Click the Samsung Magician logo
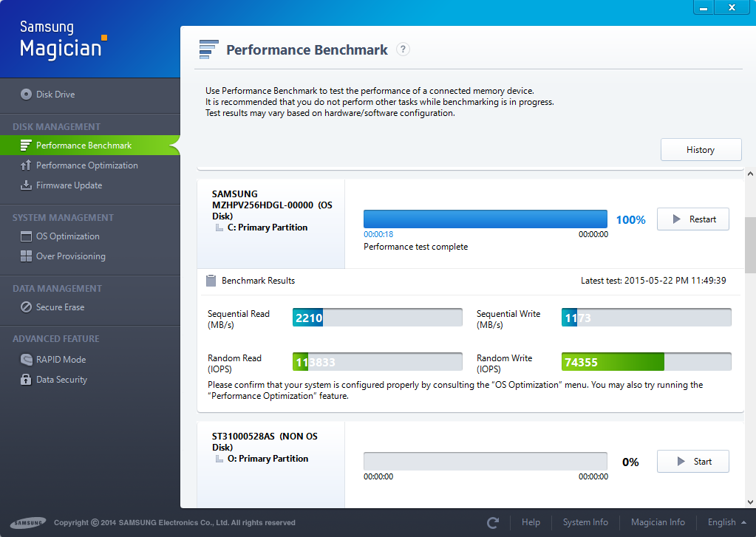The width and height of the screenshot is (756, 537). (x=63, y=40)
